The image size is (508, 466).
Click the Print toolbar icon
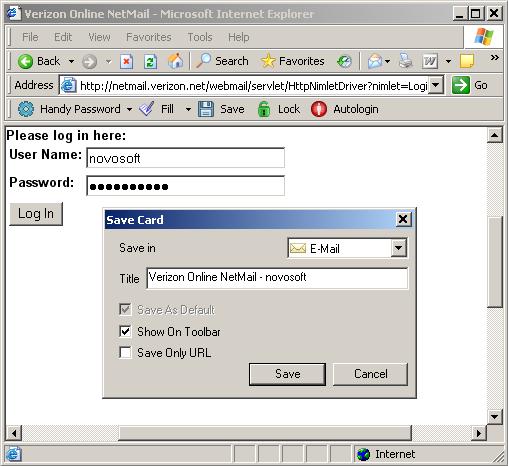point(406,61)
